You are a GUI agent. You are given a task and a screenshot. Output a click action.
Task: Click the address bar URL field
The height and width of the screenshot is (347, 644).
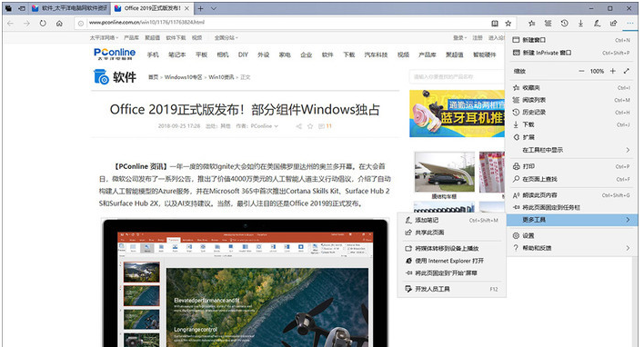click(284, 23)
